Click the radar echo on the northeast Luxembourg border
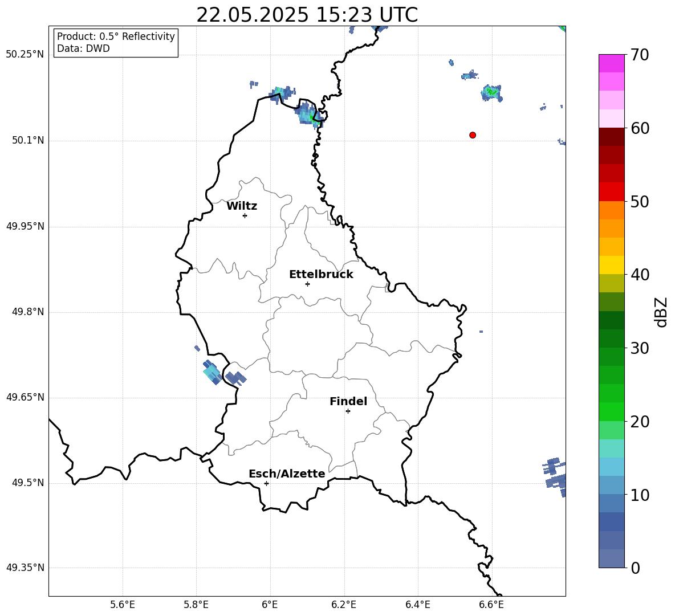The image size is (675, 616). point(308,114)
